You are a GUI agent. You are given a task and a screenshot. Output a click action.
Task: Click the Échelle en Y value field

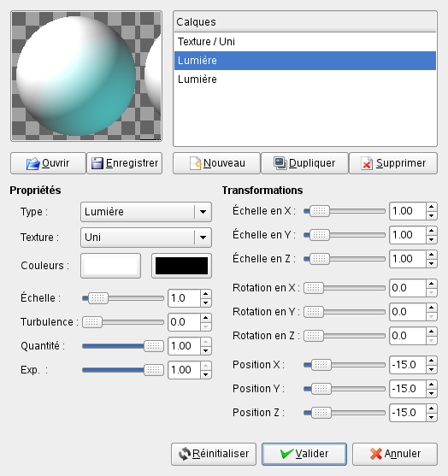pos(408,235)
